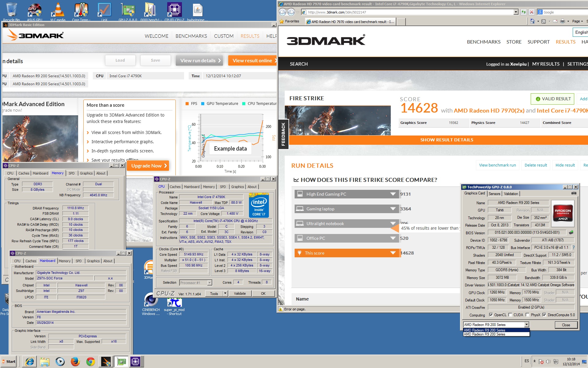Select second AMD Radeon R9 200 Series list entry

(x=496, y=334)
